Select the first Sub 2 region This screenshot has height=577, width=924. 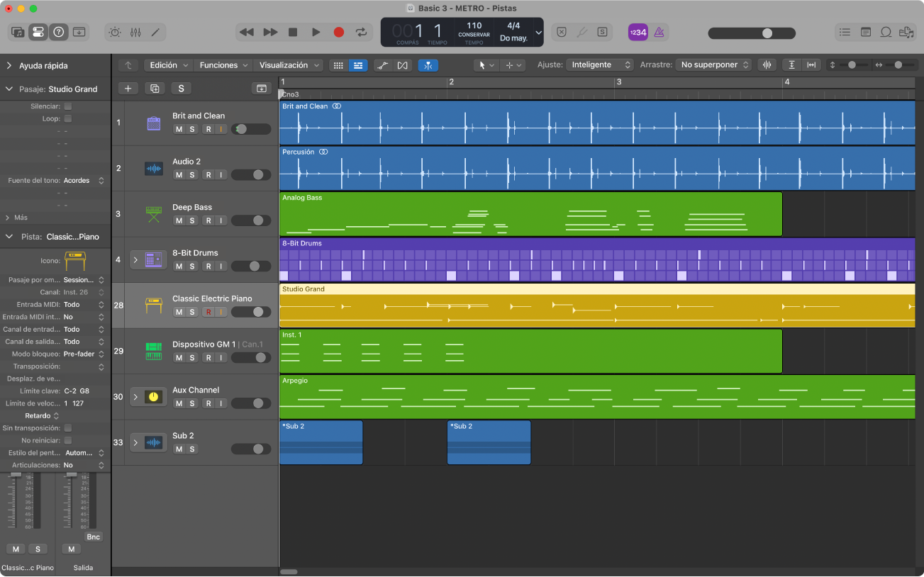click(321, 442)
